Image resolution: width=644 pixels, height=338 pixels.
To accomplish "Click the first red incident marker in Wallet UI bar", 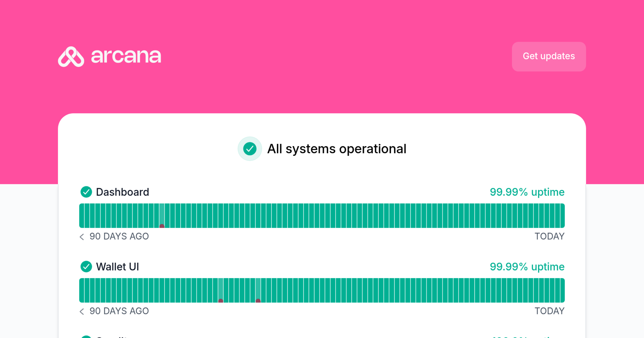I will tap(221, 300).
